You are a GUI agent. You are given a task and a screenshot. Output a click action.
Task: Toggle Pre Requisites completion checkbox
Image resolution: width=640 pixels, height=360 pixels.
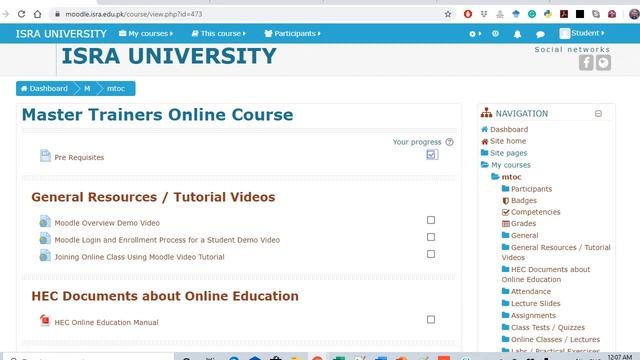pyautogui.click(x=431, y=154)
